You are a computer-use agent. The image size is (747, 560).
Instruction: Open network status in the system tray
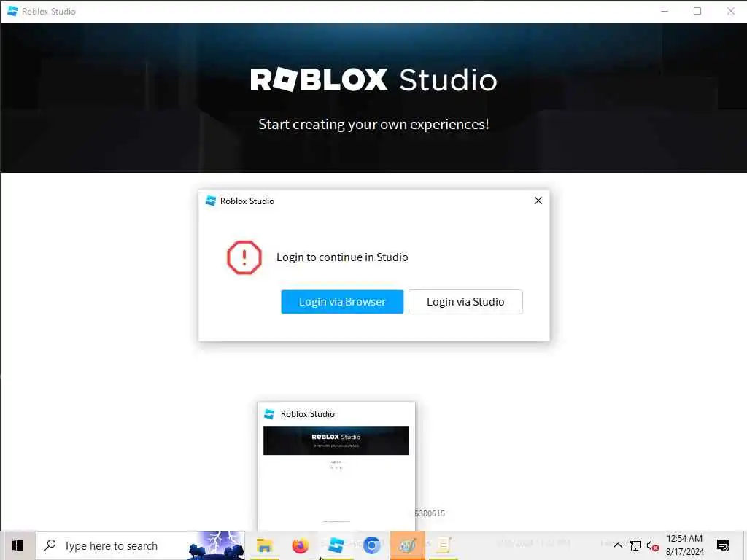click(x=635, y=545)
